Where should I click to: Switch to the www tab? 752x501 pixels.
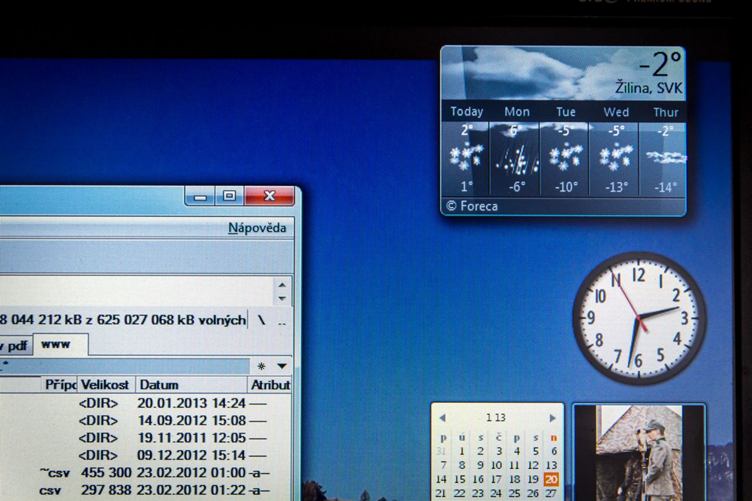(x=60, y=345)
